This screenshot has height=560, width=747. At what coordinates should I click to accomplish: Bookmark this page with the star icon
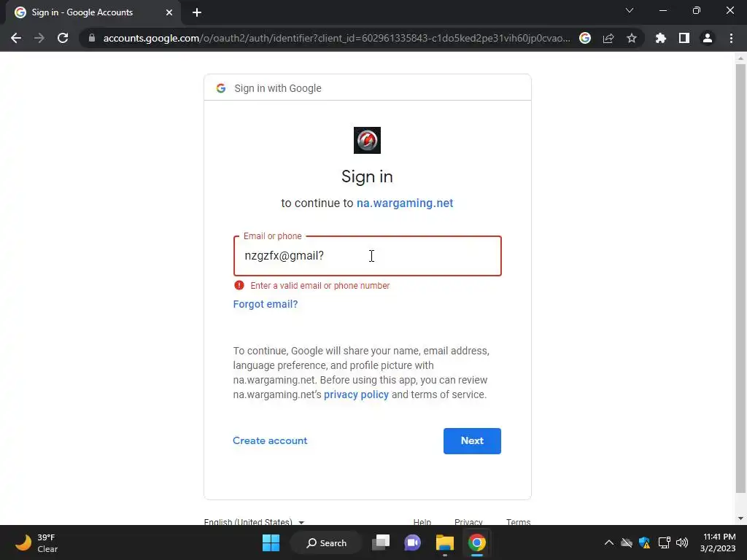coord(631,38)
